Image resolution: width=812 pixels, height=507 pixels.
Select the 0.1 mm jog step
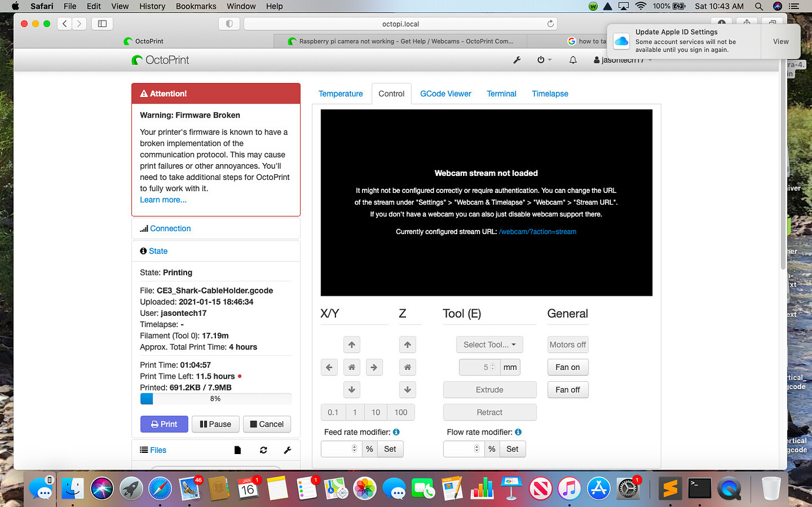(x=333, y=412)
